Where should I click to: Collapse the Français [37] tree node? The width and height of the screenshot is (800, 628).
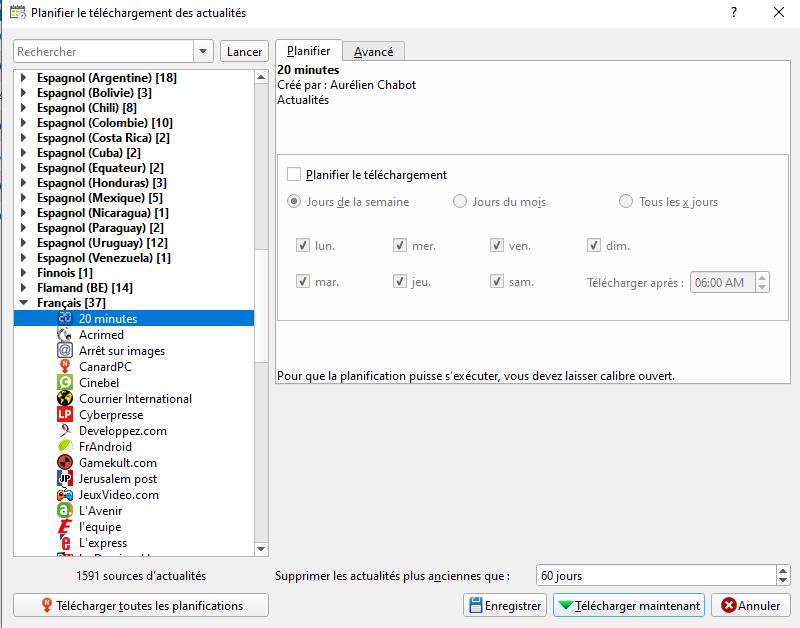[x=23, y=303]
